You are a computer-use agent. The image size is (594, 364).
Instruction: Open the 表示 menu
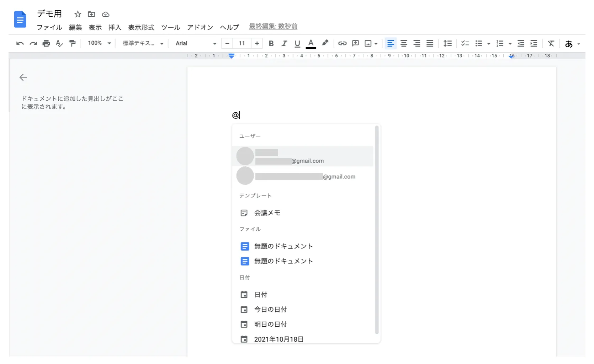click(95, 27)
